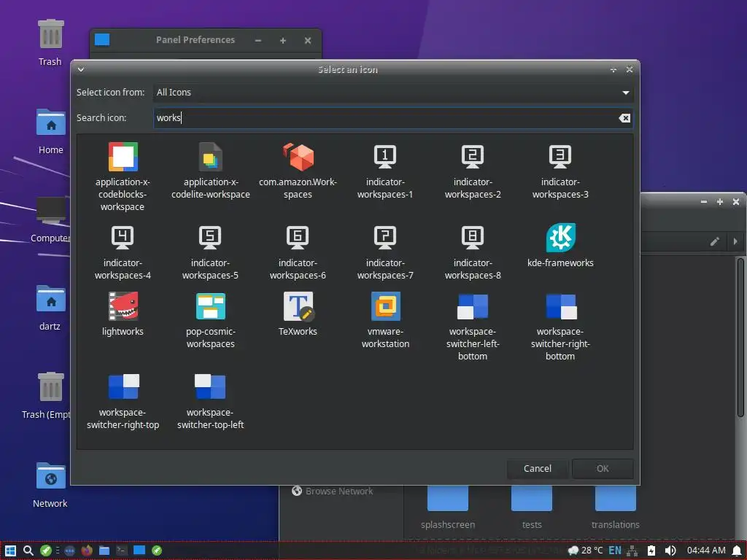The width and height of the screenshot is (747, 560).
Task: Open the tests folder in file manager
Action: (532, 507)
